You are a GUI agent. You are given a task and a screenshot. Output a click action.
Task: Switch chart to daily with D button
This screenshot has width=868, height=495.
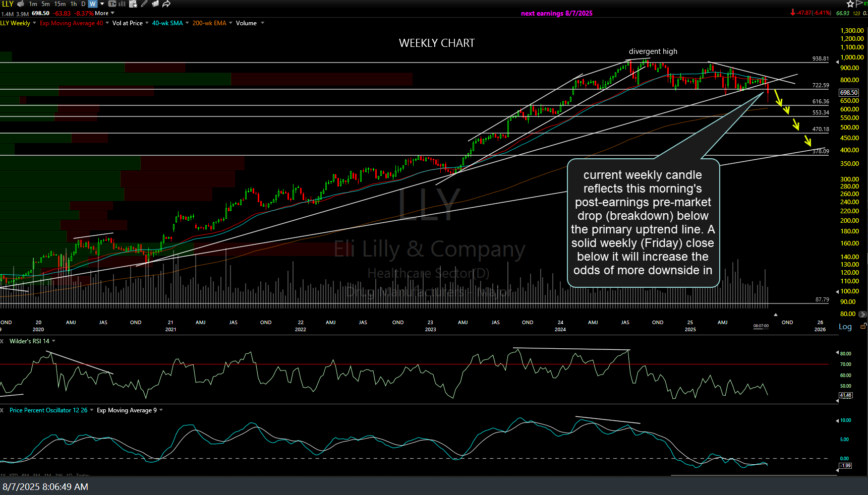tap(83, 4)
